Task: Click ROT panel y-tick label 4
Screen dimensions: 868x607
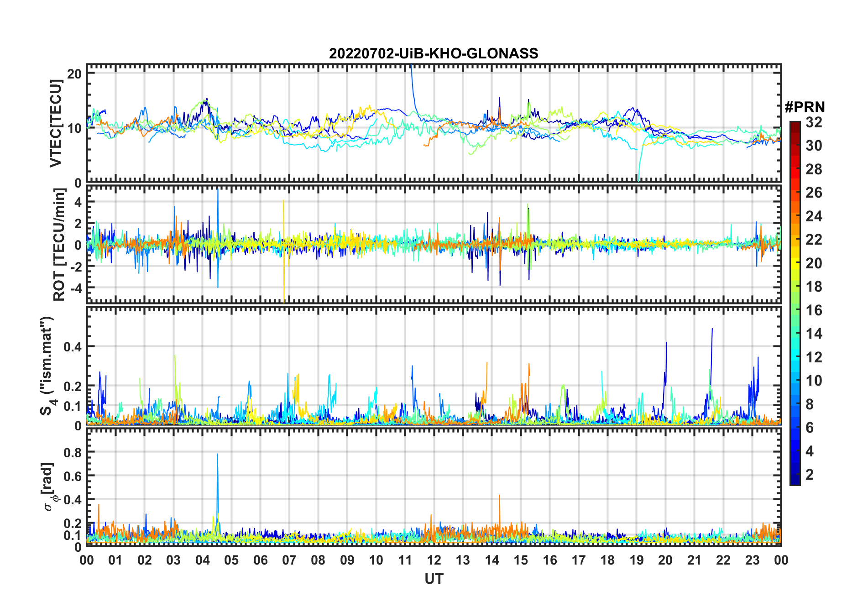Action: 78,202
